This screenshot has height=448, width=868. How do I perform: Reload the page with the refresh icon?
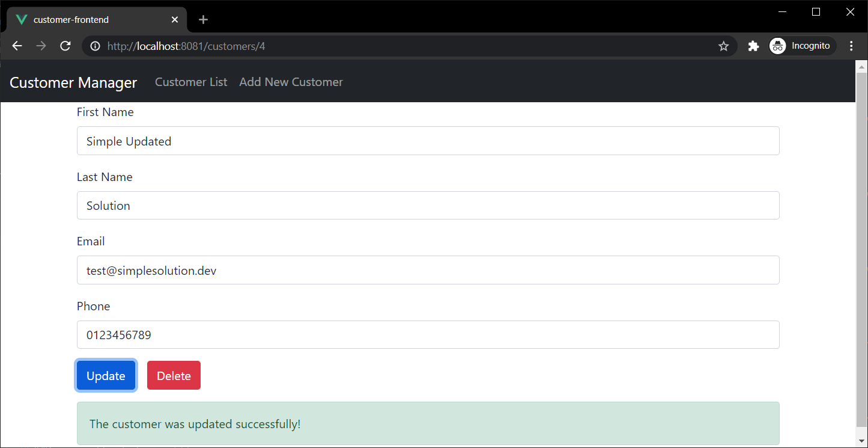pos(65,46)
